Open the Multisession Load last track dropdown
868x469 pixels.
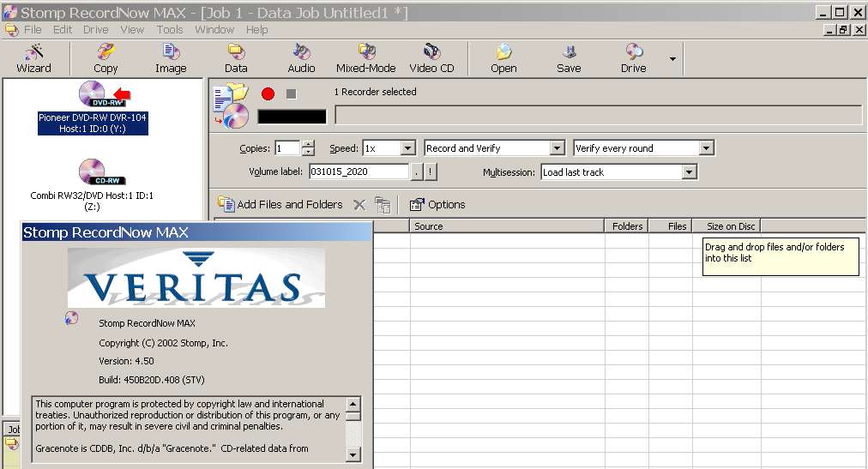688,172
